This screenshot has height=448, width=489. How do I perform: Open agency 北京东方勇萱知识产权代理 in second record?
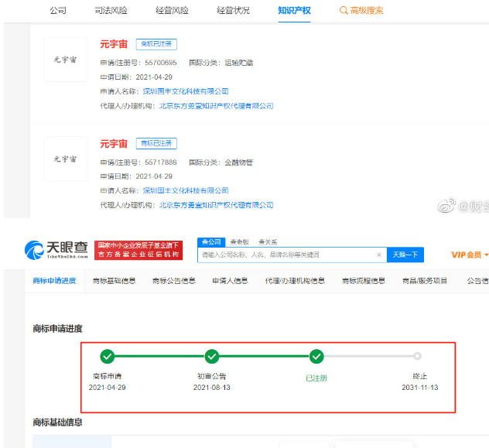point(217,205)
